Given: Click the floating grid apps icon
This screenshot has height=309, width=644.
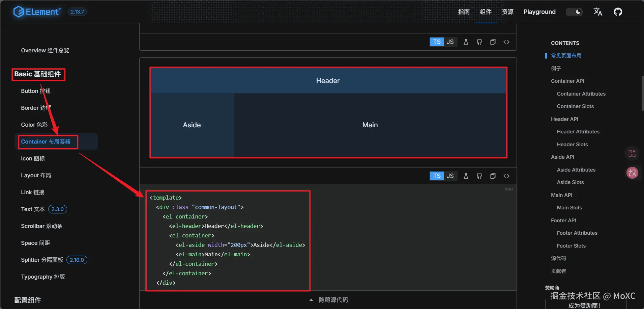Looking at the screenshot, I should pos(632,153).
